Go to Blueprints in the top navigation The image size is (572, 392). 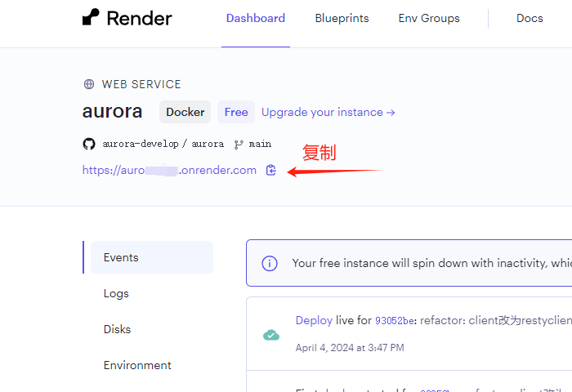point(342,18)
